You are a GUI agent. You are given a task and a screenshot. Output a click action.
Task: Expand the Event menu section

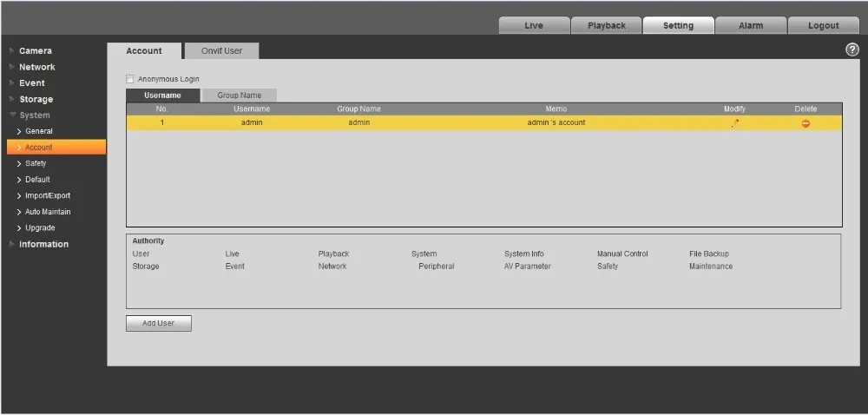pos(31,83)
